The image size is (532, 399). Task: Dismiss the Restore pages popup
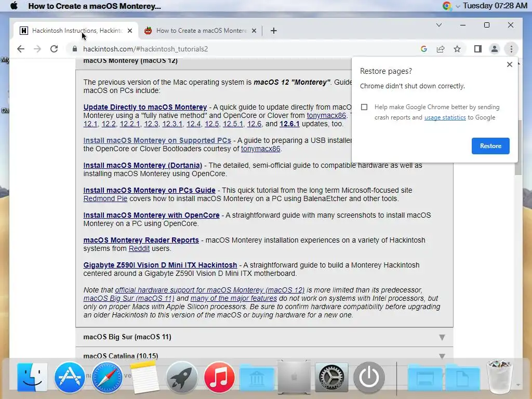509,64
